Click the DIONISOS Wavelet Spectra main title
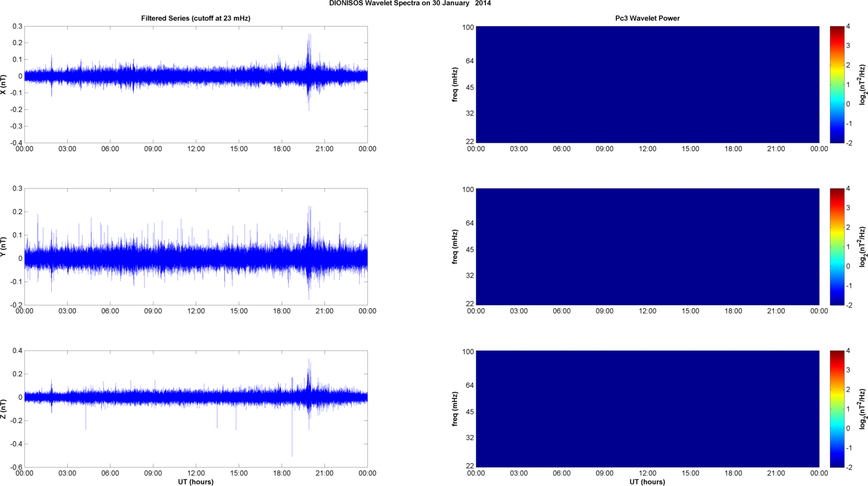This screenshot has height=486, width=868. 410,3
